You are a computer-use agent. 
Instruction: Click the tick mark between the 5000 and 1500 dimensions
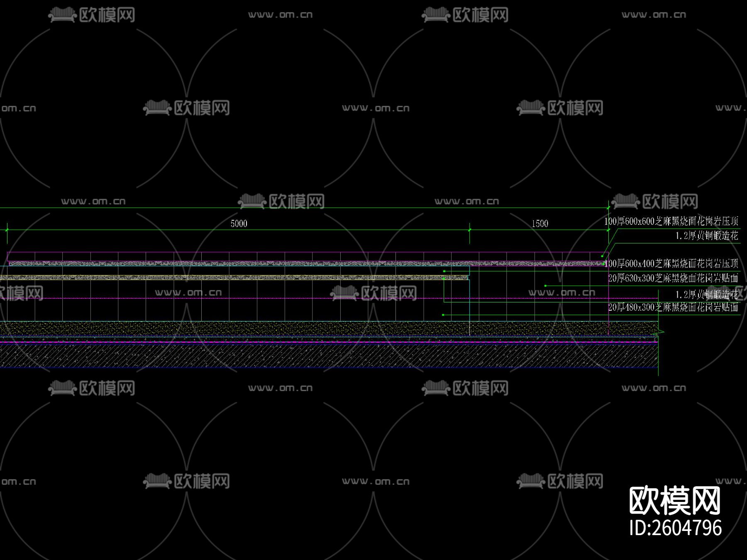469,230
